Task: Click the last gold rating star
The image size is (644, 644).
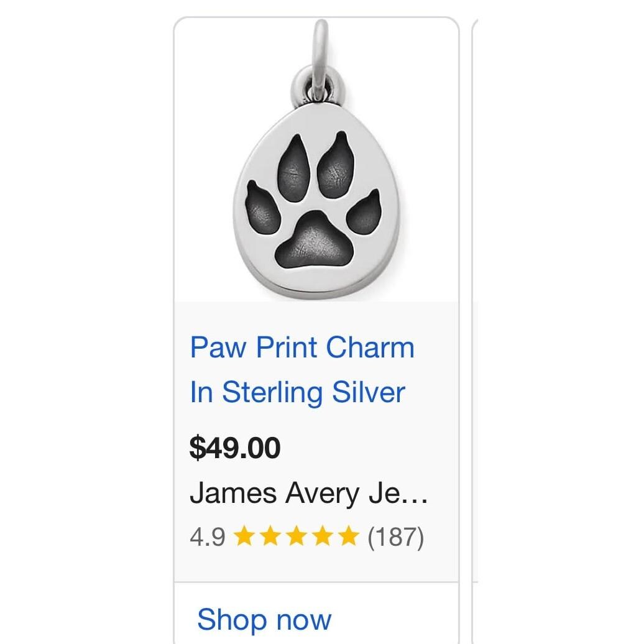Action: tap(347, 536)
